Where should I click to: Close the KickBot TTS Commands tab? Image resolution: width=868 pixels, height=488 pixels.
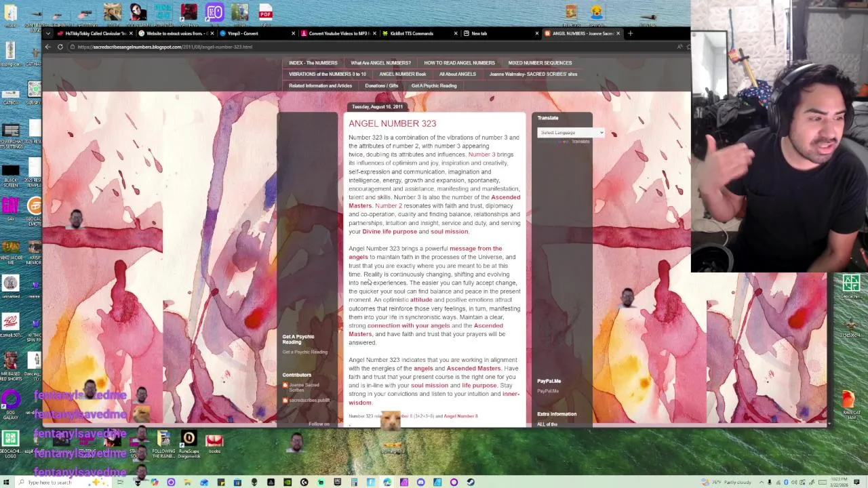pyautogui.click(x=454, y=33)
